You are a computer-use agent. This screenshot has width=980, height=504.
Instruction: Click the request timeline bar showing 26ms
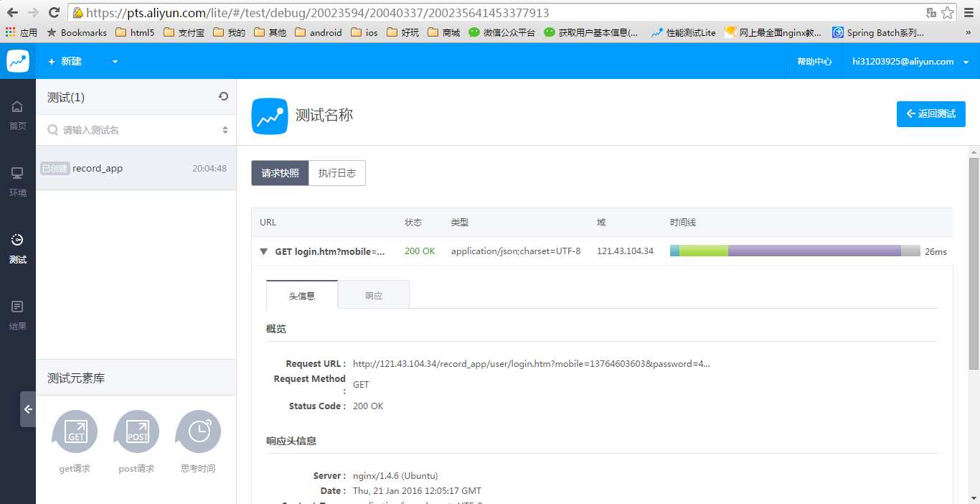[x=795, y=251]
